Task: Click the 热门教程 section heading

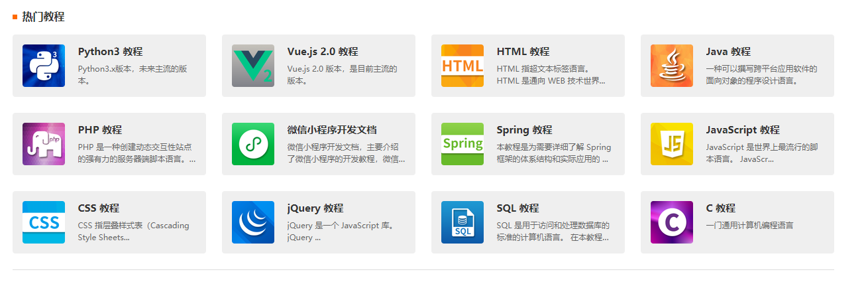Action: [x=43, y=17]
